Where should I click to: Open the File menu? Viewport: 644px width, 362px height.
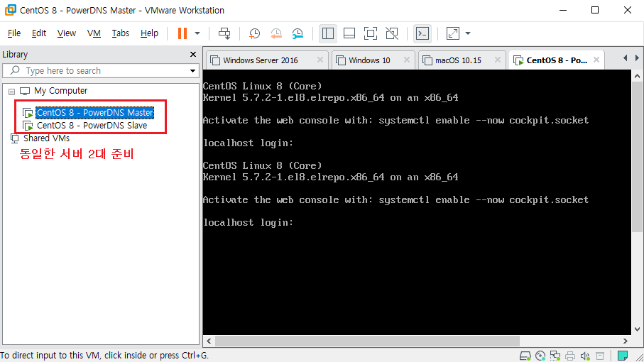(14, 33)
